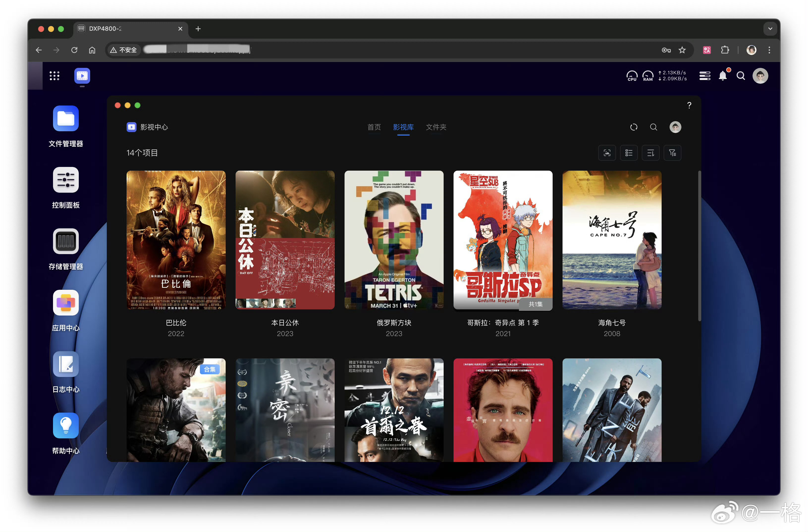Click the 俄罗斯方块 title text
The width and height of the screenshot is (808, 532).
click(x=394, y=322)
